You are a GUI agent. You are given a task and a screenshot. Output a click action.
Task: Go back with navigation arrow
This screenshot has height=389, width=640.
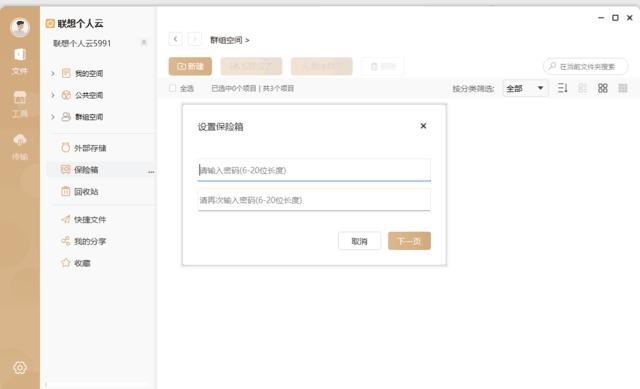pyautogui.click(x=176, y=39)
